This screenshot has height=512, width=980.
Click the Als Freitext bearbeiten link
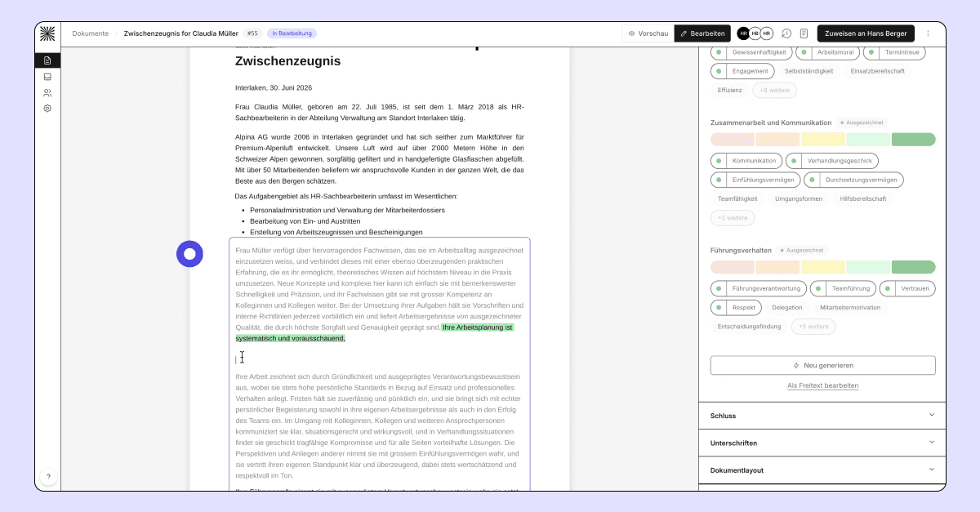822,385
